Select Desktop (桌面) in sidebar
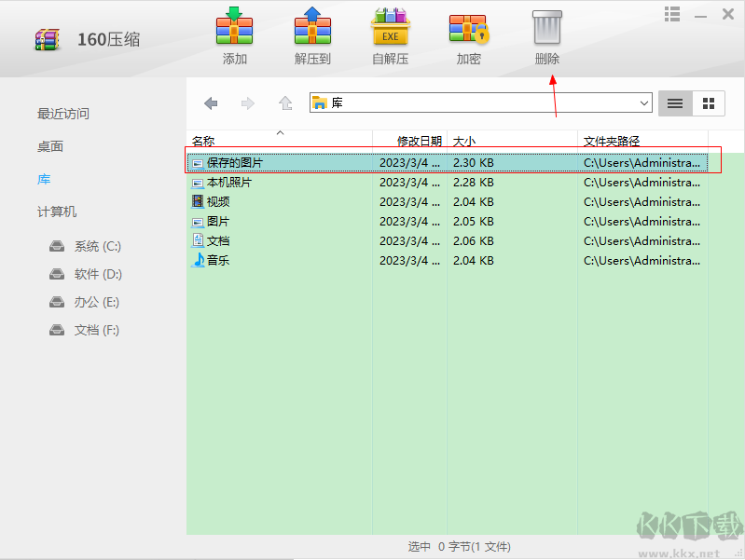Viewport: 745px width, 560px height. point(50,146)
